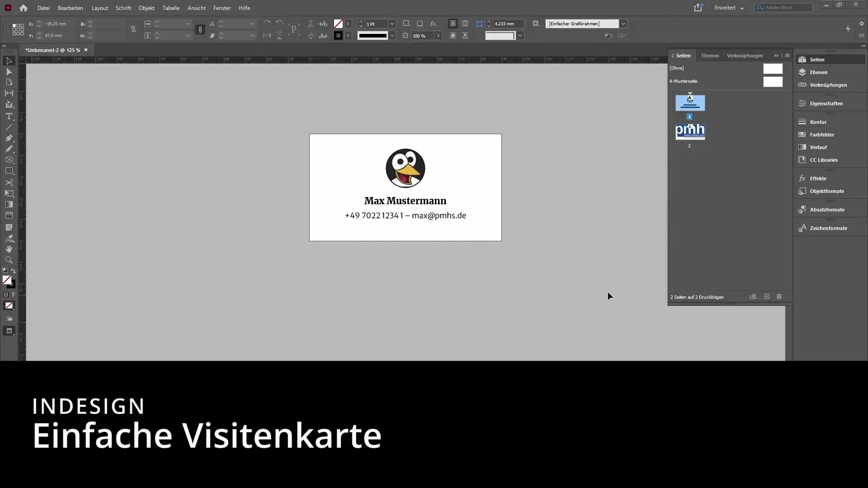Toggle the fx effects option
This screenshot has height=488, width=868.
pyautogui.click(x=433, y=24)
